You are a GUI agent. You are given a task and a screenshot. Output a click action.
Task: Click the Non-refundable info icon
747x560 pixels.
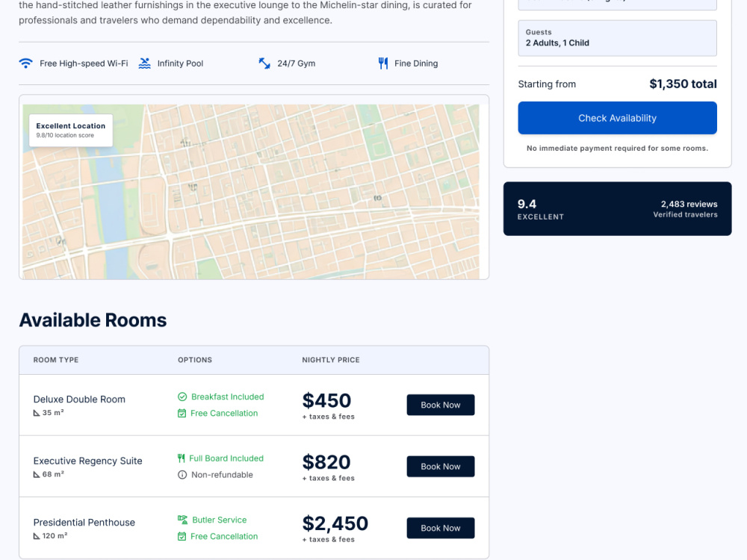[182, 475]
